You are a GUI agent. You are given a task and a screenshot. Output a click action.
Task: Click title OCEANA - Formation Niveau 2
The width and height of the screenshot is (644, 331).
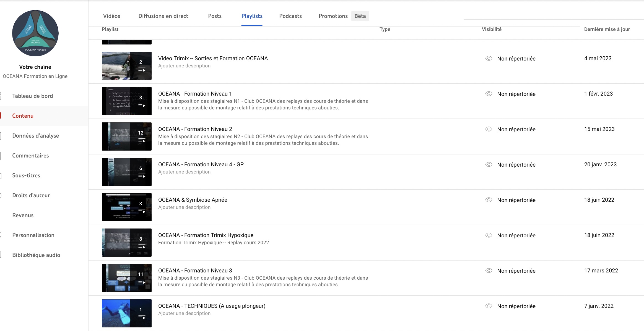click(195, 129)
